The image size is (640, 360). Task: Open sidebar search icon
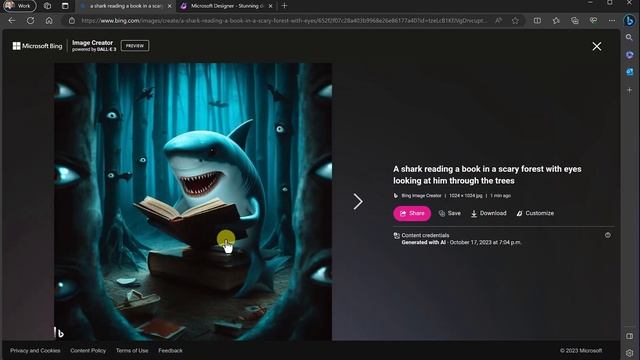tap(629, 38)
